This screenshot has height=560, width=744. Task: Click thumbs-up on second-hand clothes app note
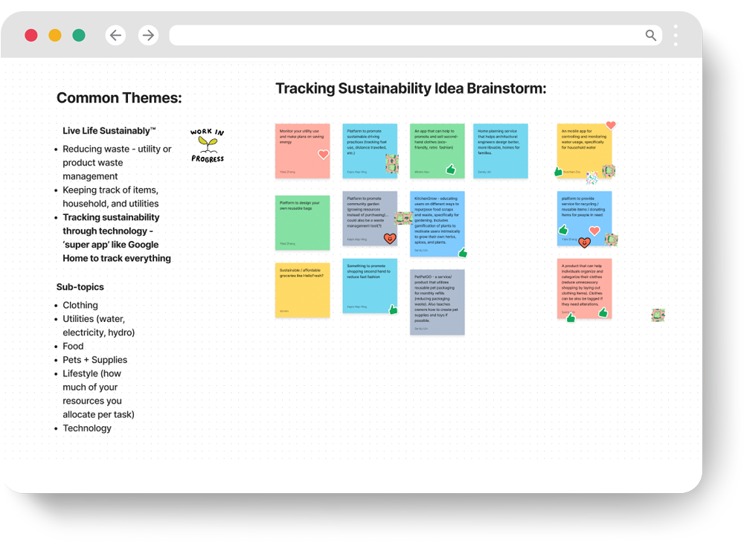[x=450, y=170]
